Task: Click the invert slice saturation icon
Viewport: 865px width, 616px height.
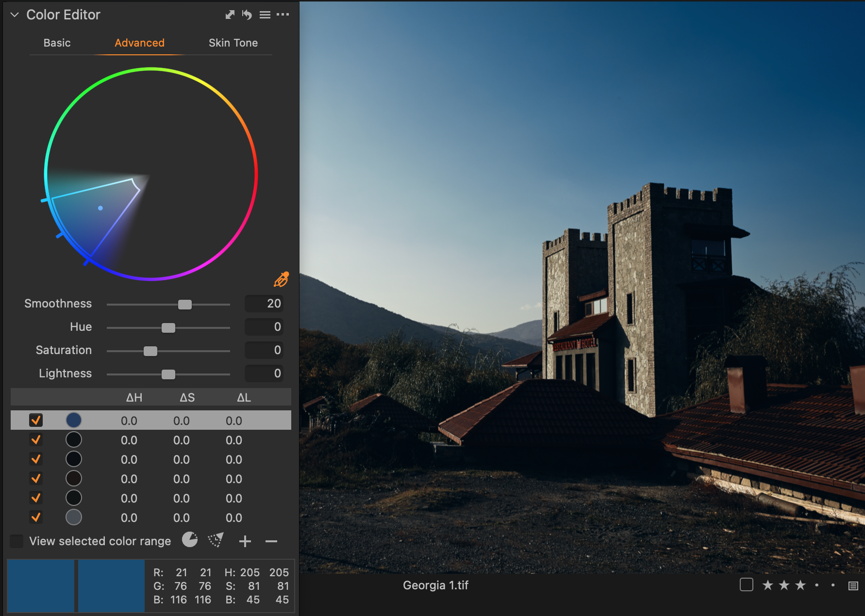Action: 216,540
